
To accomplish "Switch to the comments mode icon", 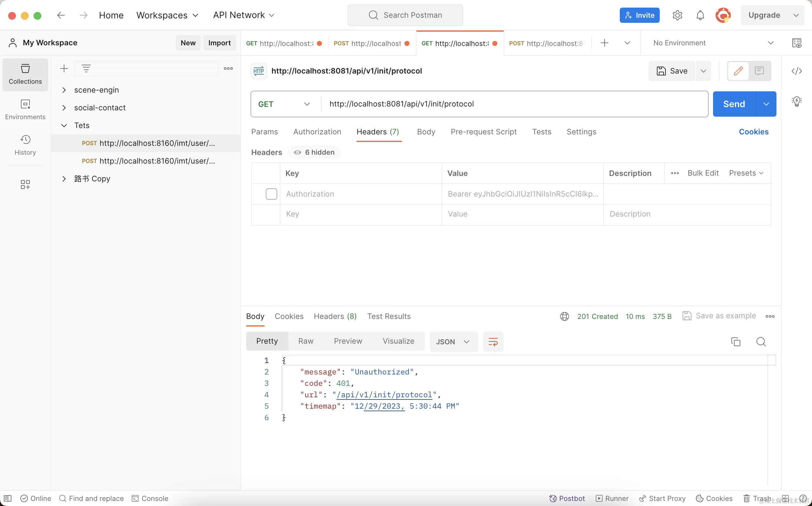I will point(759,71).
